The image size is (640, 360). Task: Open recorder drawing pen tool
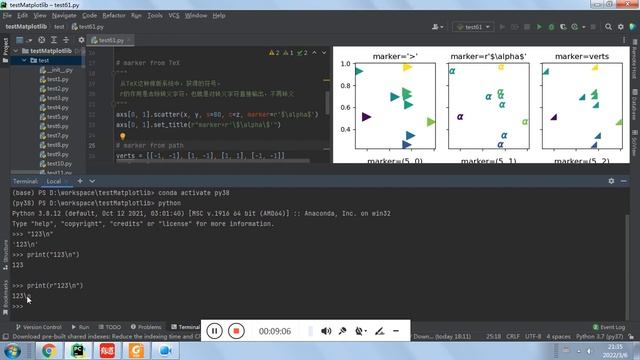[x=380, y=331]
